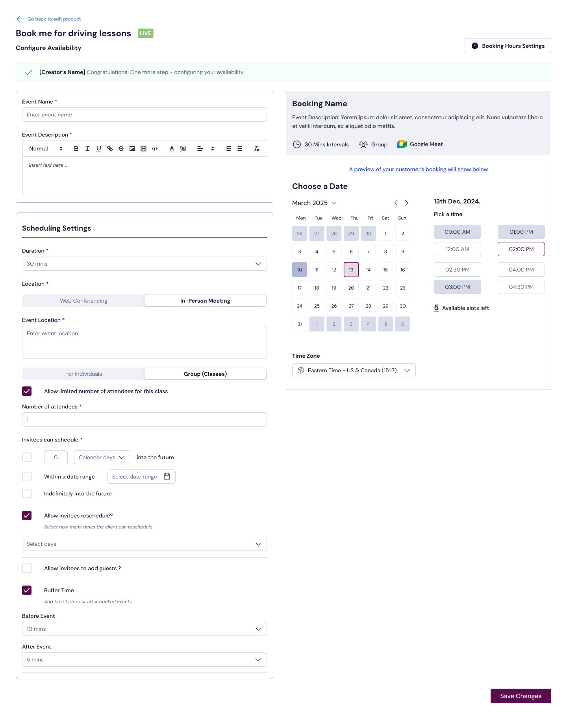567x728 pixels.
Task: Open the Before Event buffer dropdown
Action: (x=144, y=629)
